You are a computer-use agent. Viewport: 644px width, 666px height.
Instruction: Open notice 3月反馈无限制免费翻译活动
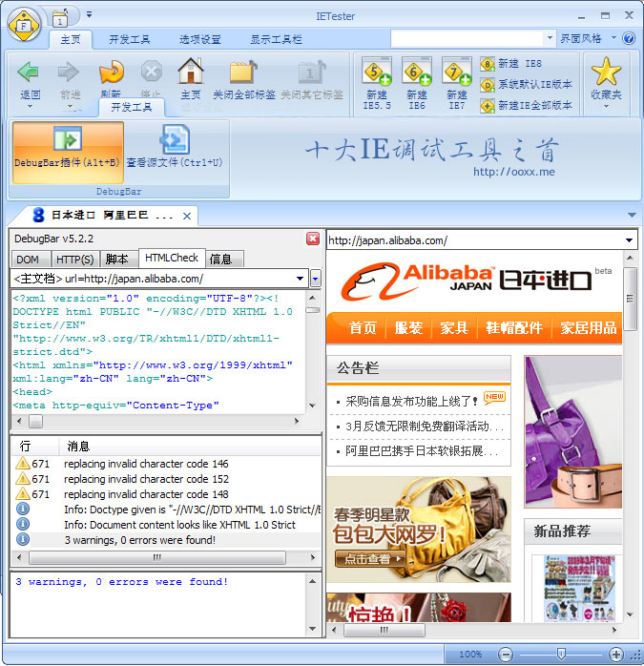pyautogui.click(x=425, y=426)
